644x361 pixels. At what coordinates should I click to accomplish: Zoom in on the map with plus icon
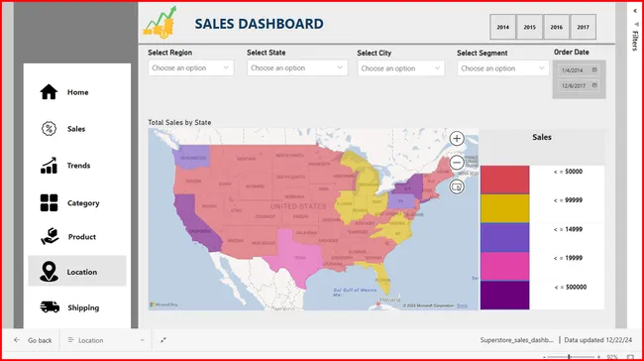[x=457, y=139]
